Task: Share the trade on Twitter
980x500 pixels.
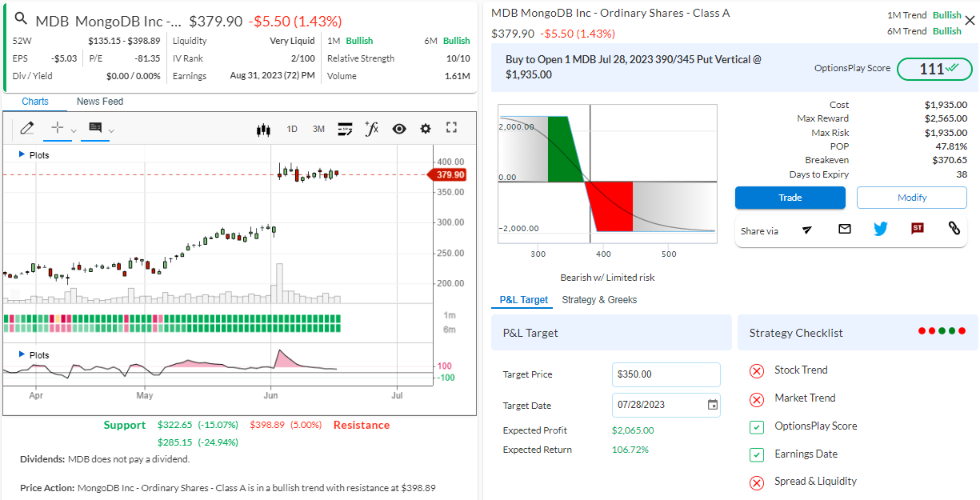Action: click(881, 229)
